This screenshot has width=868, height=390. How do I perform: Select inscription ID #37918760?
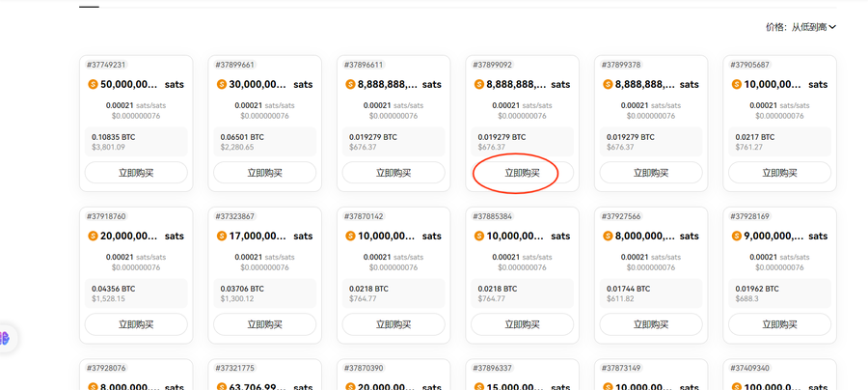(106, 216)
